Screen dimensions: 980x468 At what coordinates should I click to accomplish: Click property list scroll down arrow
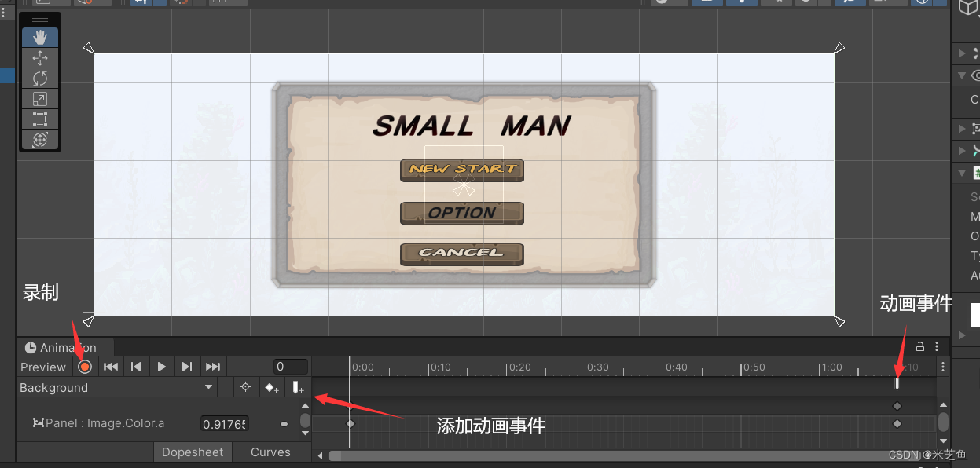coord(305,433)
